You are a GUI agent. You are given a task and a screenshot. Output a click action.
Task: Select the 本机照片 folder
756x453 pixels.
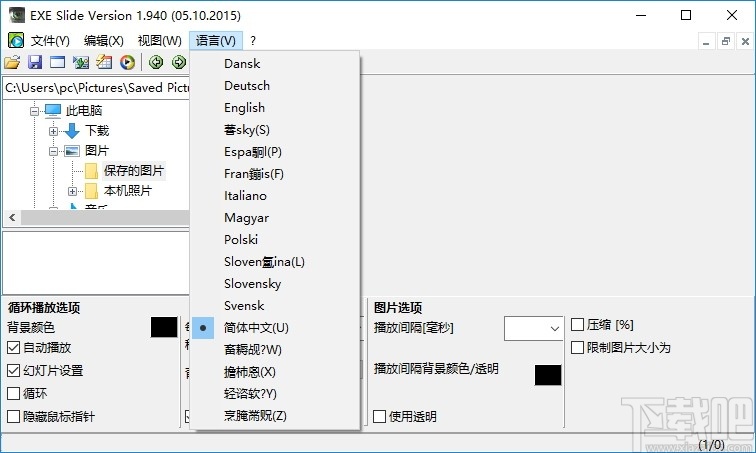coord(128,191)
